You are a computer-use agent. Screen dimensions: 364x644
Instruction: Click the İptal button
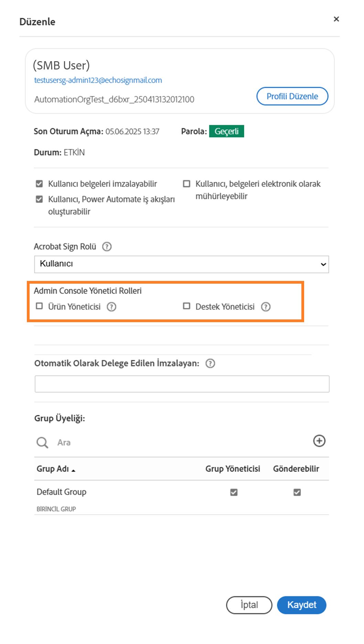[249, 605]
